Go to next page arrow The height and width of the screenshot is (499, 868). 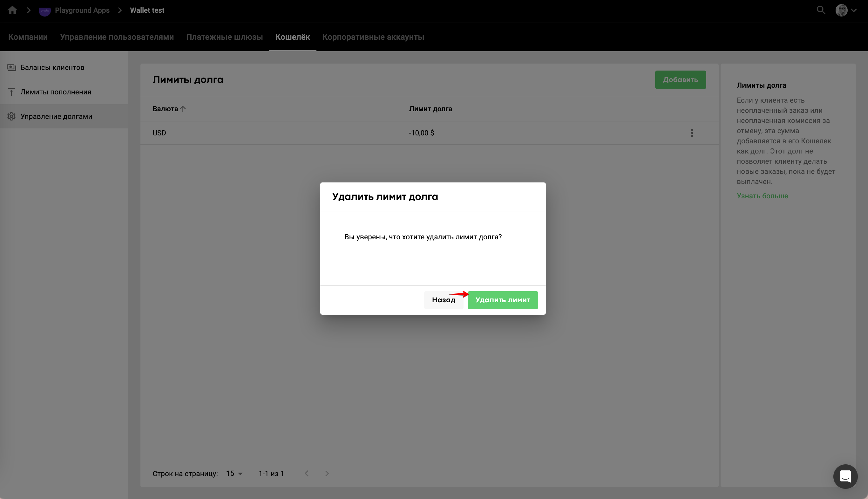(327, 473)
